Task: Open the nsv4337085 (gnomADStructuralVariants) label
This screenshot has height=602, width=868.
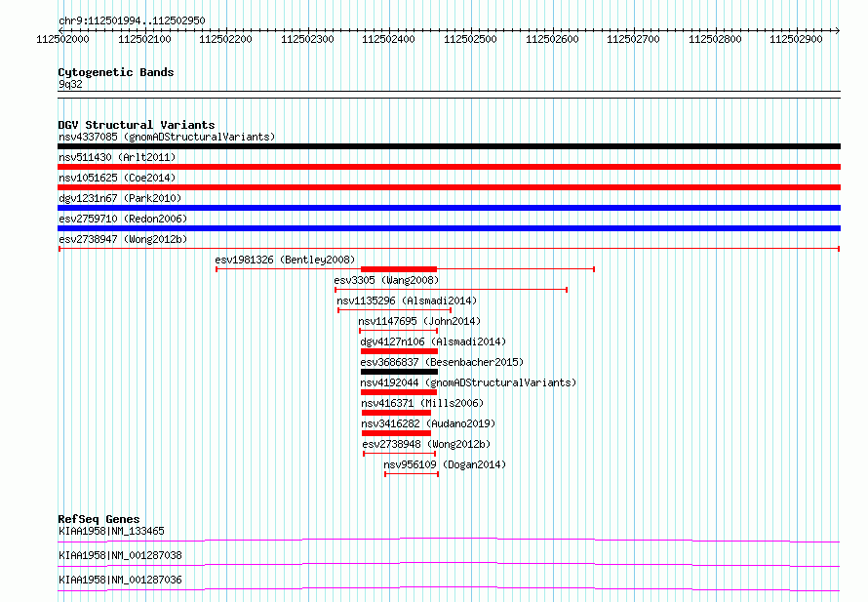Action: click(167, 137)
